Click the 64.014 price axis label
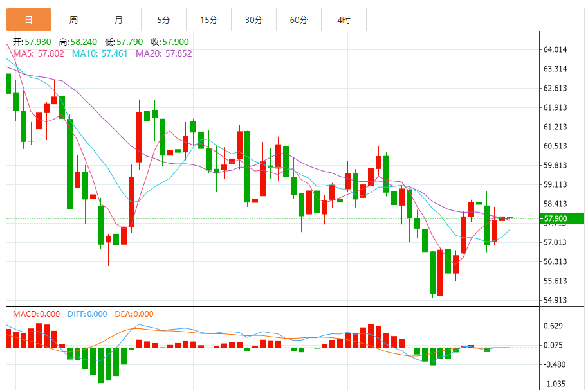This screenshot has height=390, width=588. coord(555,50)
